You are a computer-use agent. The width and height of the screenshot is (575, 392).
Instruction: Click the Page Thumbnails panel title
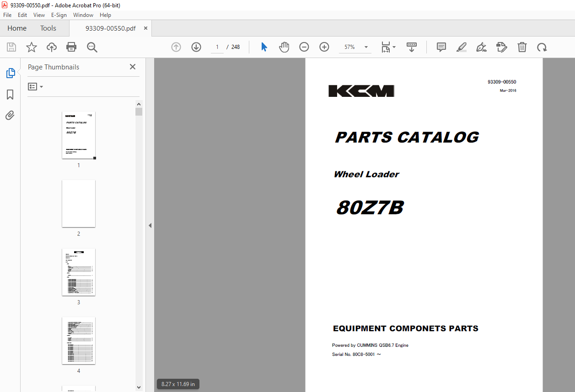[x=54, y=67]
